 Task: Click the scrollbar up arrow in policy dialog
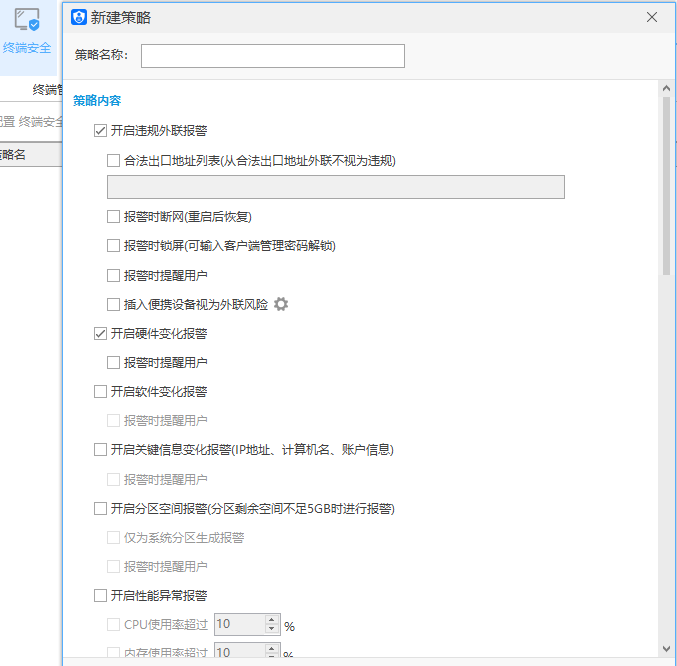coord(667,88)
